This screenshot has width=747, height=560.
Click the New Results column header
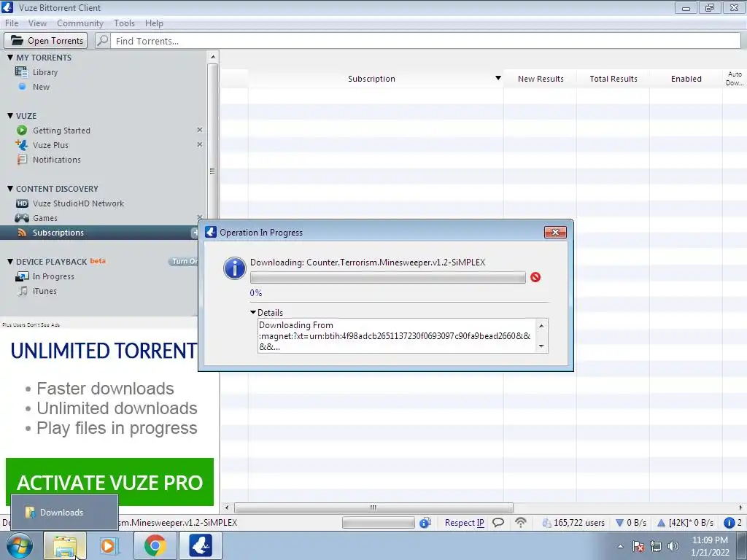541,79
